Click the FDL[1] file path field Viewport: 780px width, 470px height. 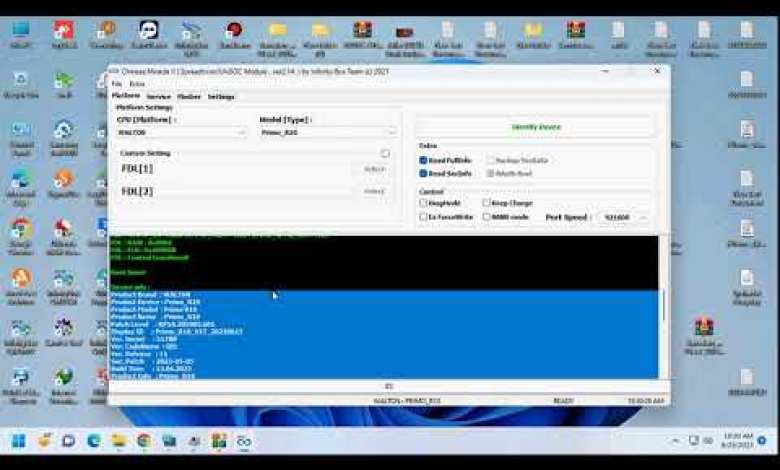pos(253,169)
